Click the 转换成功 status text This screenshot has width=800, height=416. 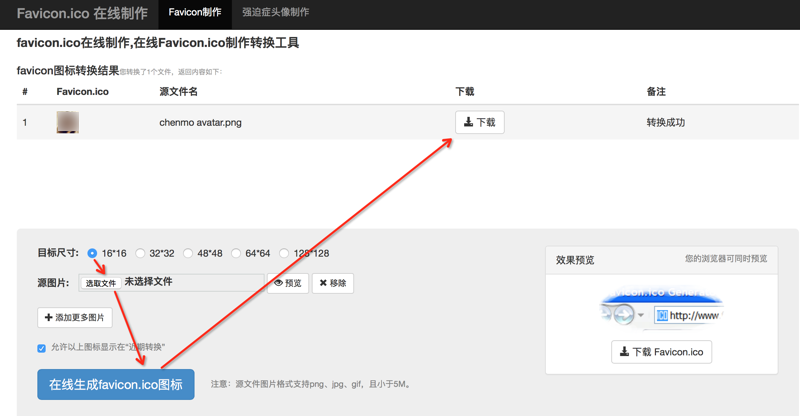point(665,123)
